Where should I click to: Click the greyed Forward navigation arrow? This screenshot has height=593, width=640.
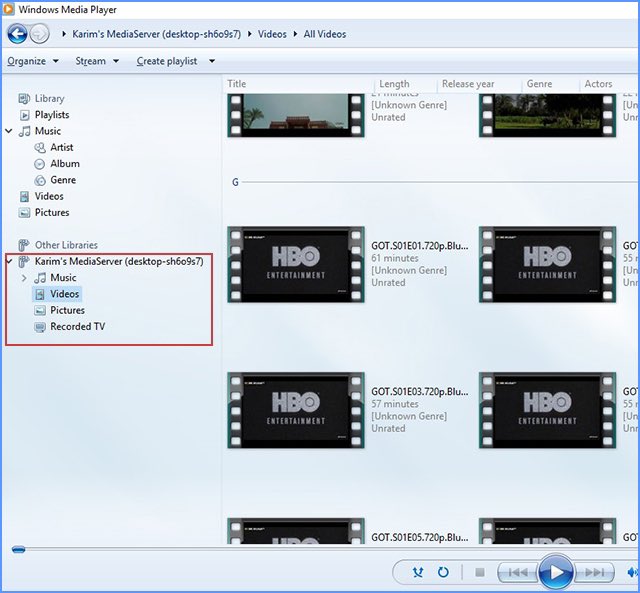40,34
